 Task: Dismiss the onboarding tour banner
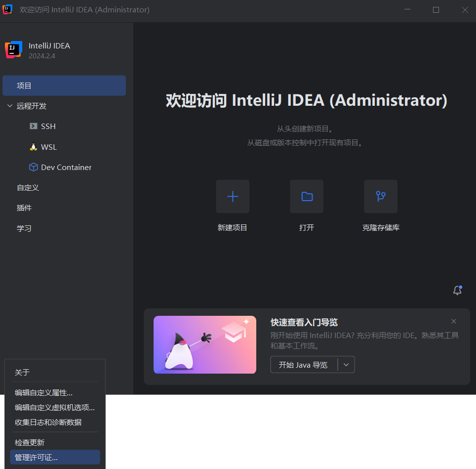454,321
